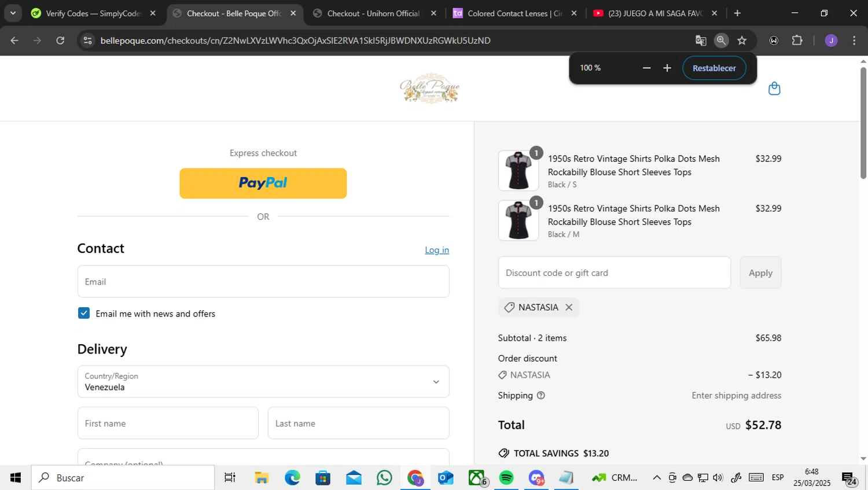This screenshot has height=490, width=868.
Task: Click the Buscar taskbar search box
Action: (x=123, y=478)
